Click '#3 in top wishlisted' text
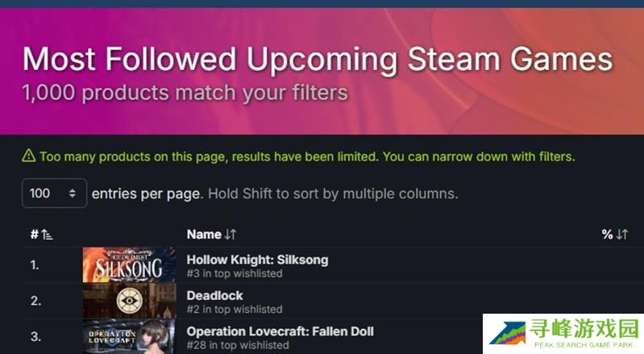Viewport: 644px width, 354px height. tap(235, 273)
